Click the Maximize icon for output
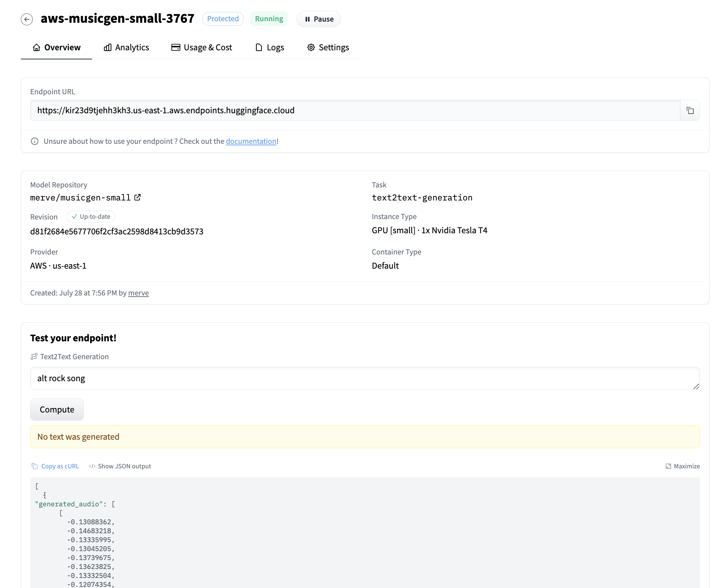The height and width of the screenshot is (588, 728). click(667, 466)
